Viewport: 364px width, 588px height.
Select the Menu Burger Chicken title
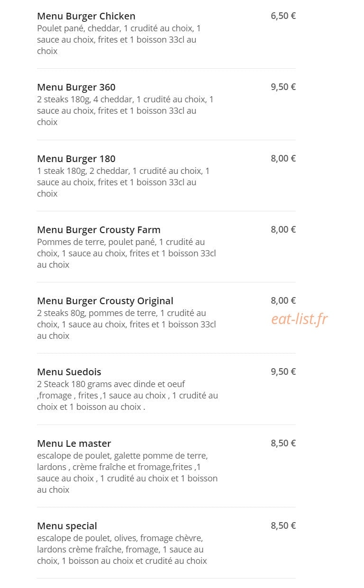click(x=86, y=16)
